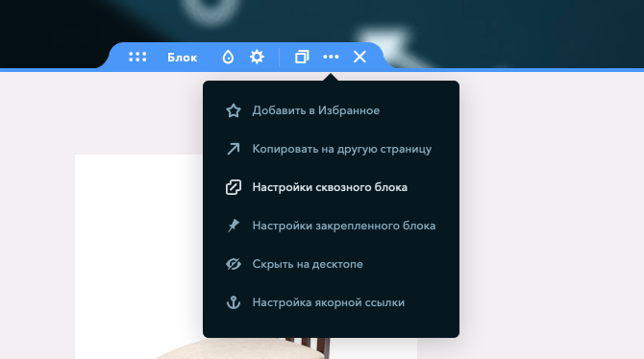Open 'Настройки закрепленного блока' option

tap(331, 226)
